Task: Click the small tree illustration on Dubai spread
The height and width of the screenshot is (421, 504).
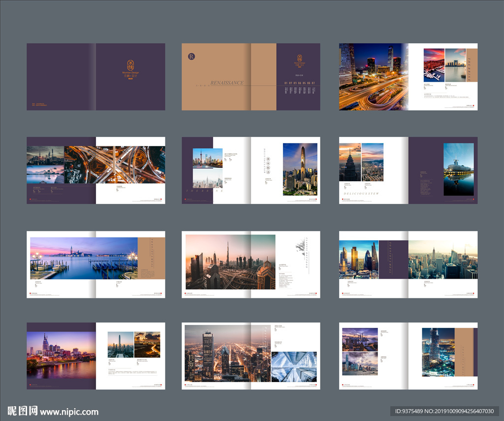Action: tap(301, 247)
